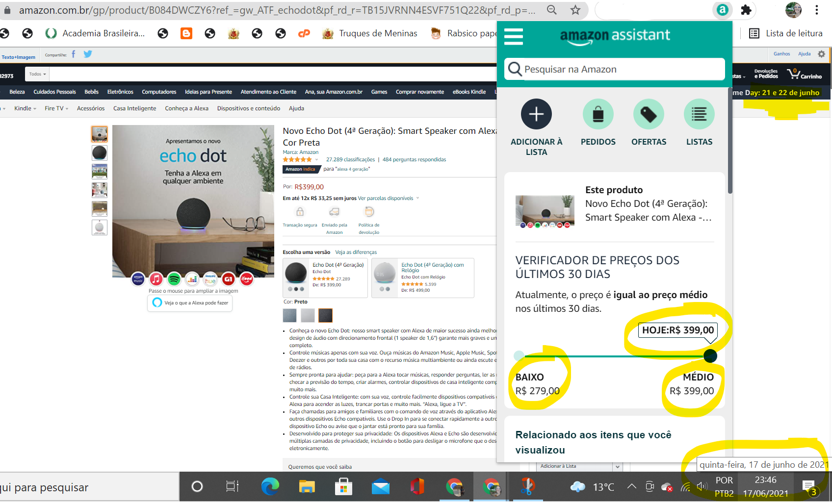Open Blogger bookmark icon

(x=186, y=33)
